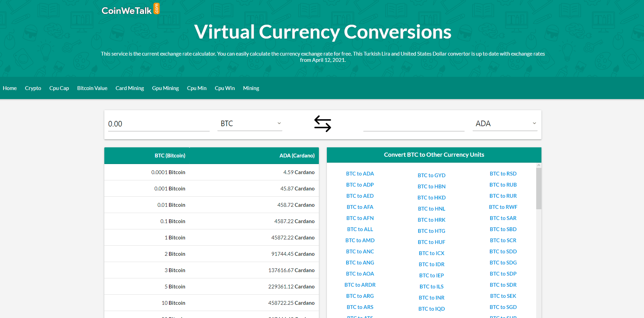Select the Mining navigation item
Image resolution: width=644 pixels, height=318 pixels.
251,88
